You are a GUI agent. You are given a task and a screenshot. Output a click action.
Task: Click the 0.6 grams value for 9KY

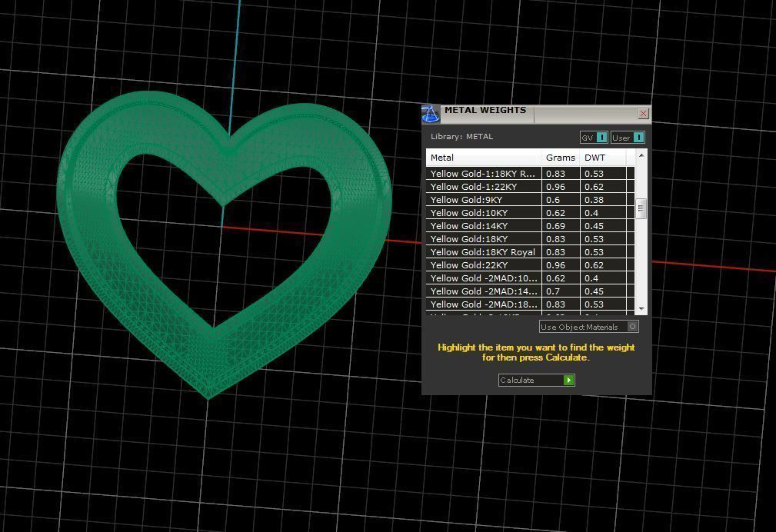coord(553,200)
